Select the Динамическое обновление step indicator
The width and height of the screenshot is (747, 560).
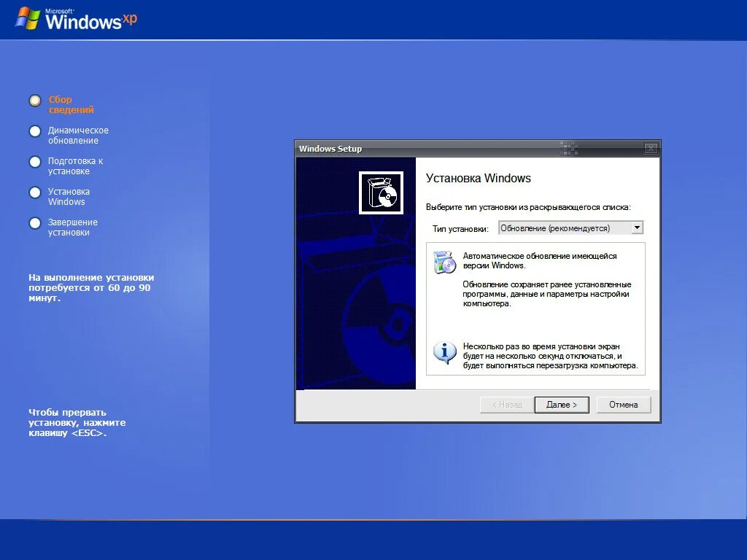click(35, 131)
